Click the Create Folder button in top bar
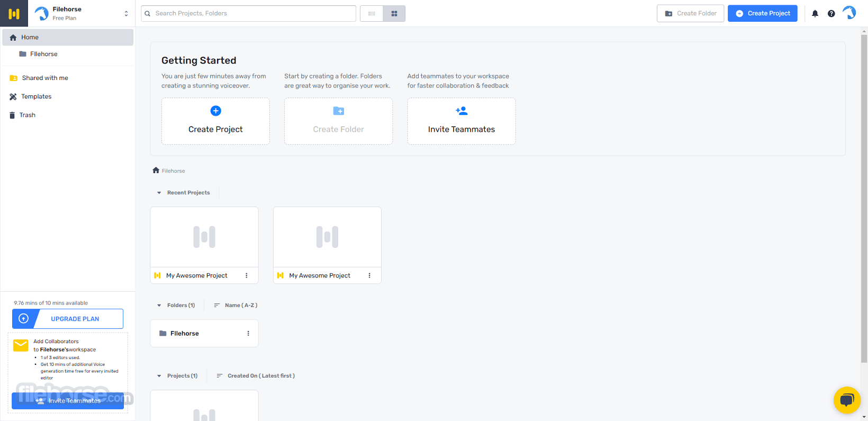868x421 pixels. click(x=690, y=13)
